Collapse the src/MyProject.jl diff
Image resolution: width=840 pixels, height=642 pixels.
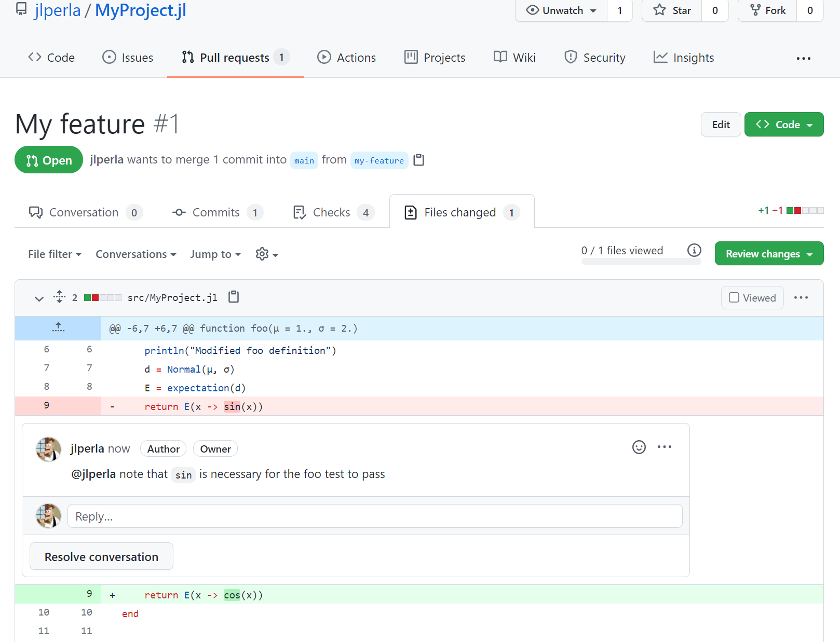[x=39, y=298]
